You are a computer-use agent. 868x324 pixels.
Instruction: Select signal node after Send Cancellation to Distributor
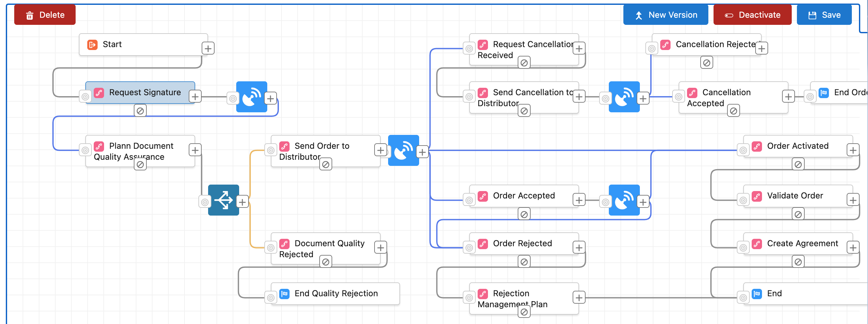[x=624, y=97]
